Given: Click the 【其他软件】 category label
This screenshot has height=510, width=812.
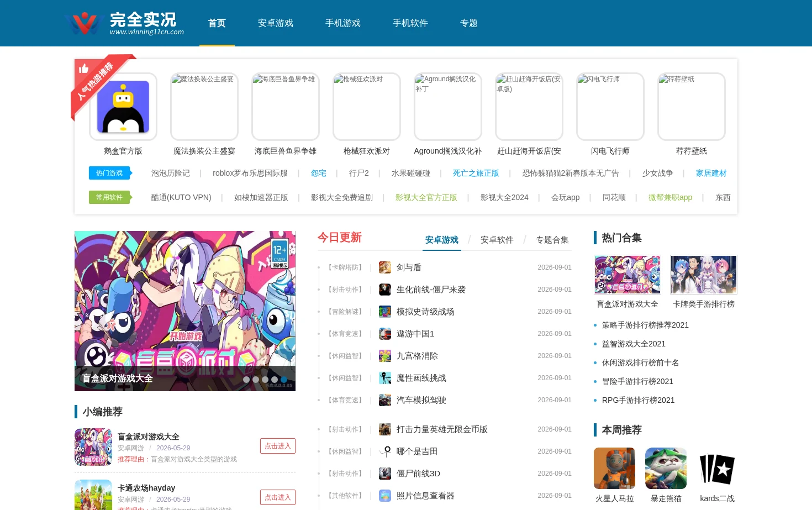Looking at the screenshot, I should pyautogui.click(x=345, y=496).
